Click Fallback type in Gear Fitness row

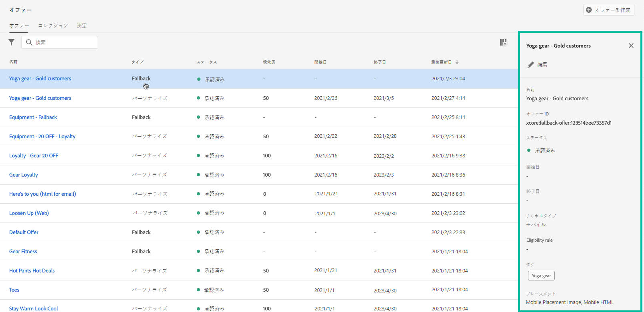(141, 252)
